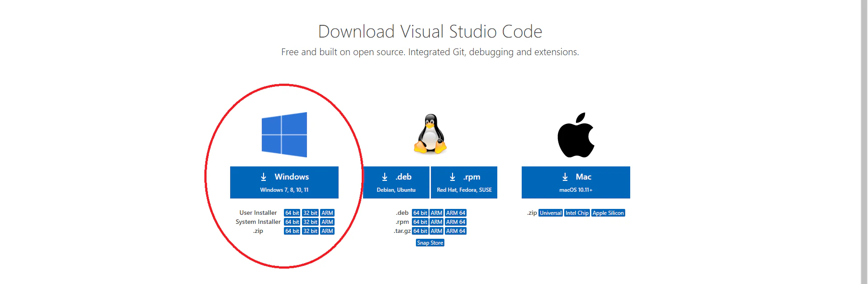Click the Windows logo icon
This screenshot has height=284, width=868.
pyautogui.click(x=284, y=135)
